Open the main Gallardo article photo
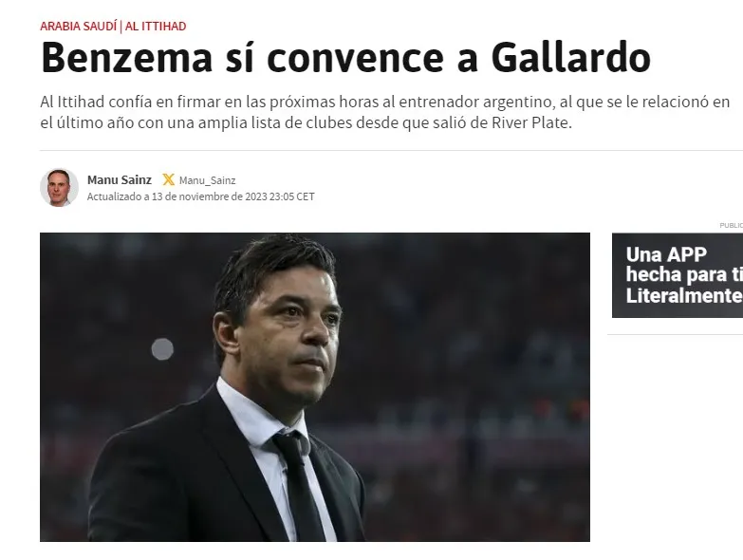This screenshot has width=743, height=560. tap(315, 387)
